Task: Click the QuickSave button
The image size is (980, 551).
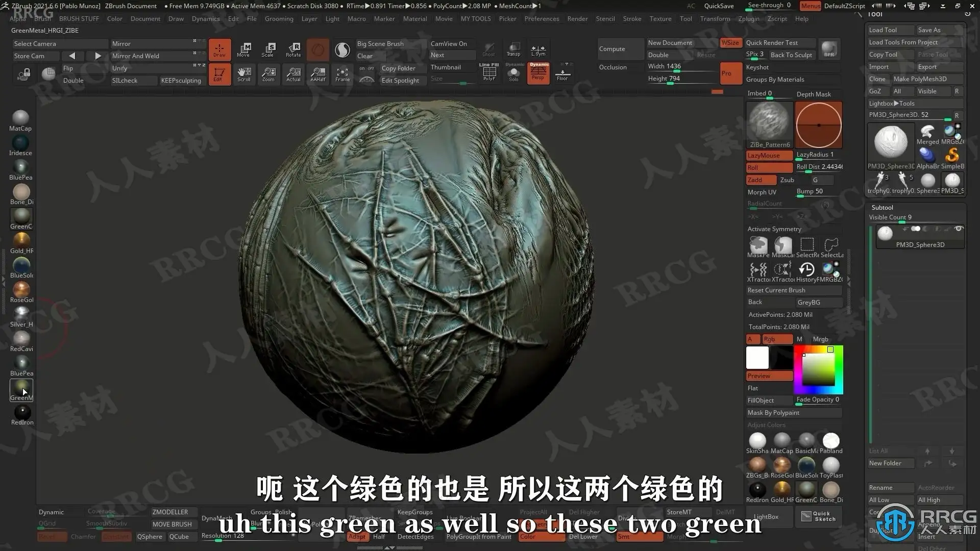Action: pos(719,6)
